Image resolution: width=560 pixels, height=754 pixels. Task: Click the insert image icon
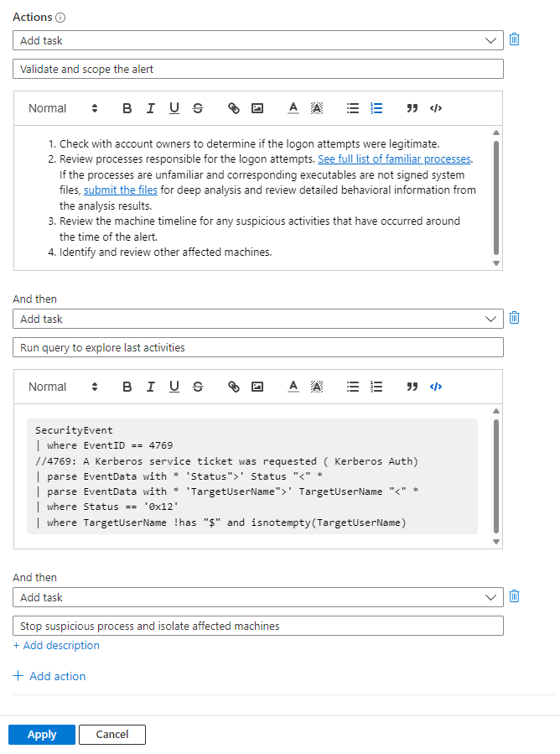(x=256, y=107)
